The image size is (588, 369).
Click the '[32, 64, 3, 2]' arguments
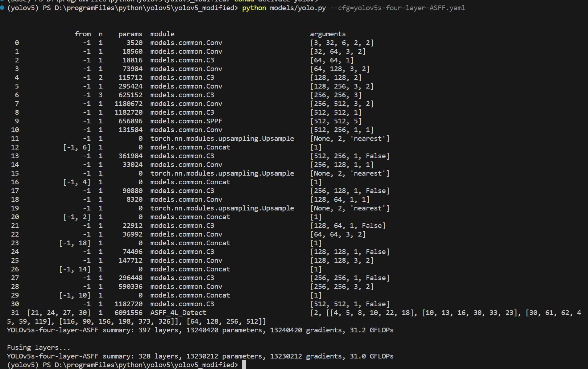pos(338,51)
